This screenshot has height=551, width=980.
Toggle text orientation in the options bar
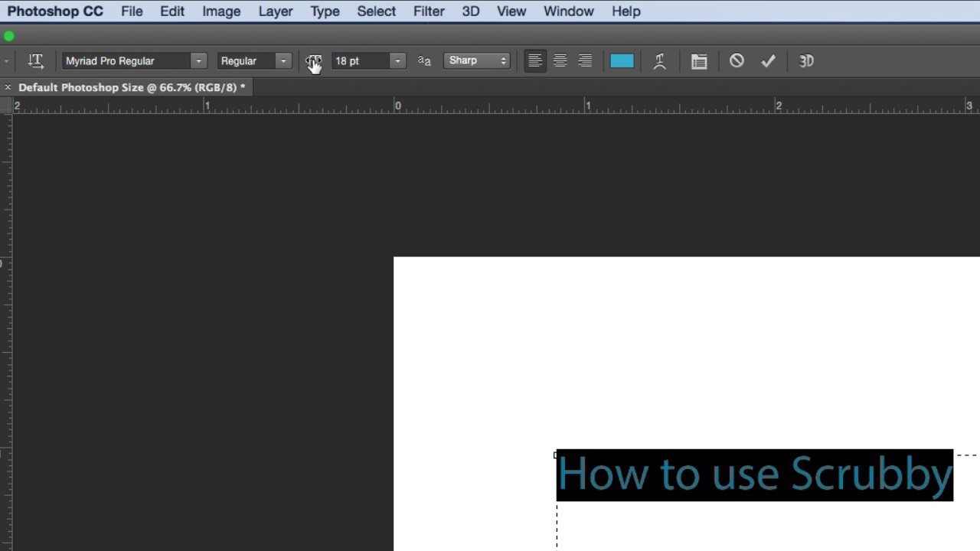coord(35,60)
